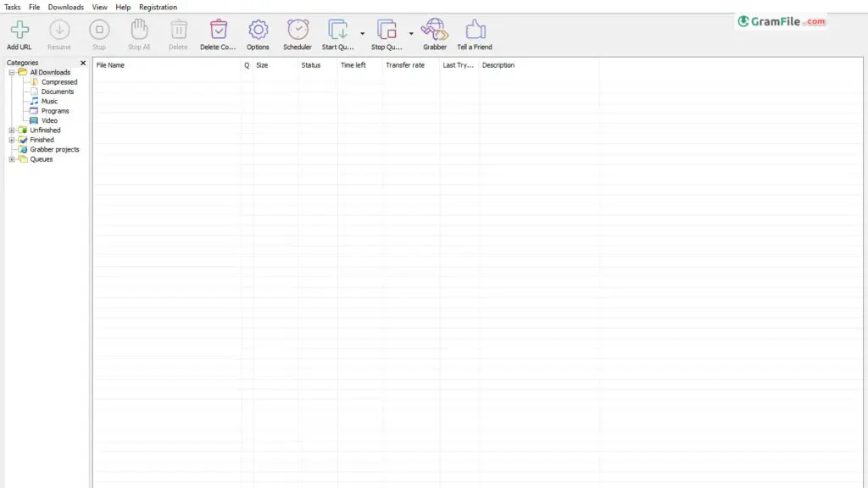Click the Start Queue icon
The width and height of the screenshot is (868, 488).
[x=337, y=30]
